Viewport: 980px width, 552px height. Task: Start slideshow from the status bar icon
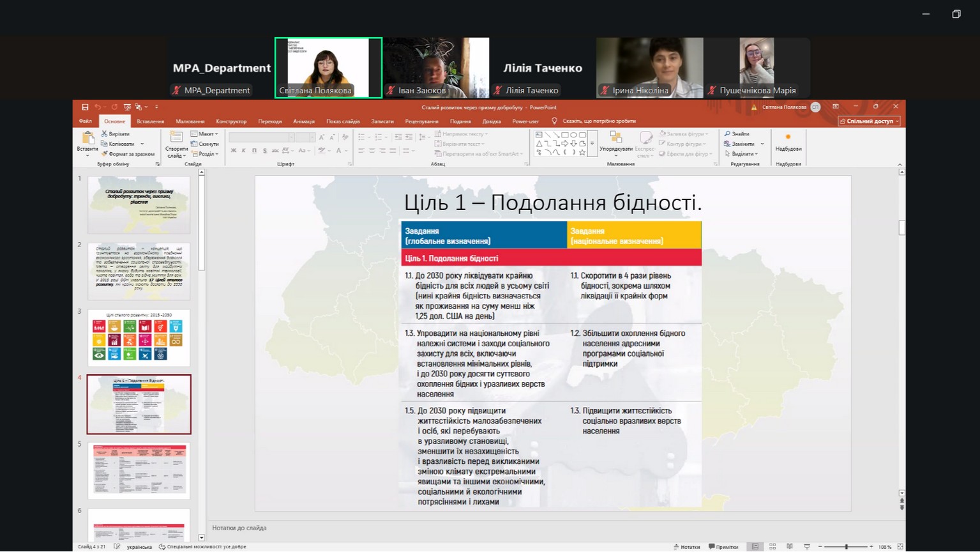click(806, 547)
